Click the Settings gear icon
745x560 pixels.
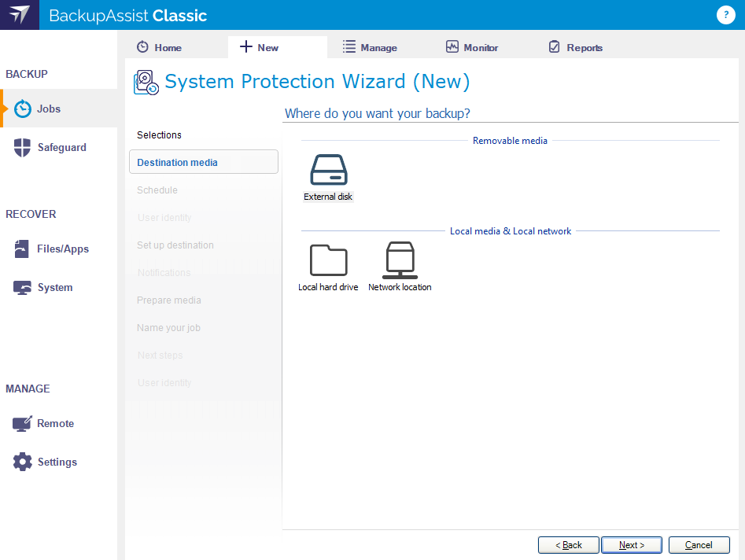click(x=22, y=462)
